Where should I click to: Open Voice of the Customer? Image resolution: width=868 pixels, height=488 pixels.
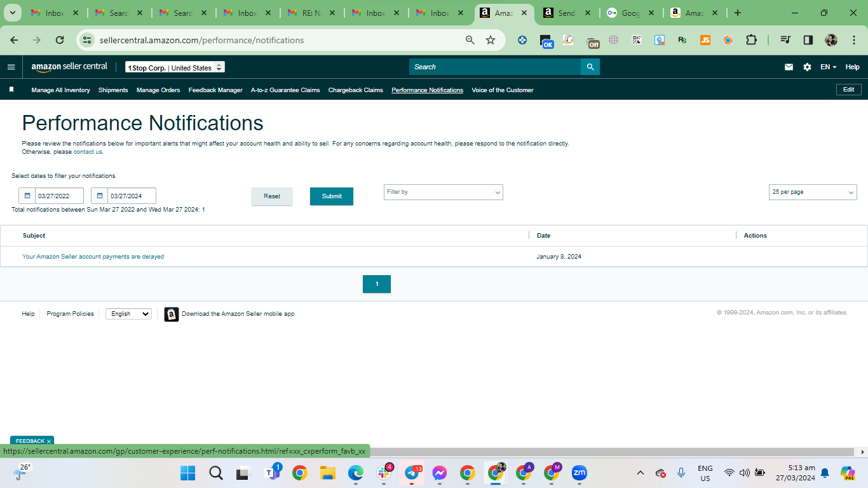(503, 90)
